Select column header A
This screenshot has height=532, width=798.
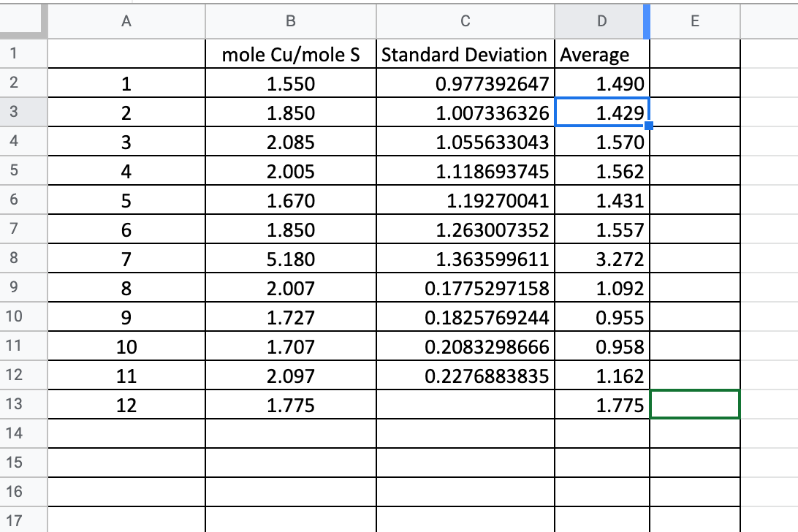coord(127,21)
